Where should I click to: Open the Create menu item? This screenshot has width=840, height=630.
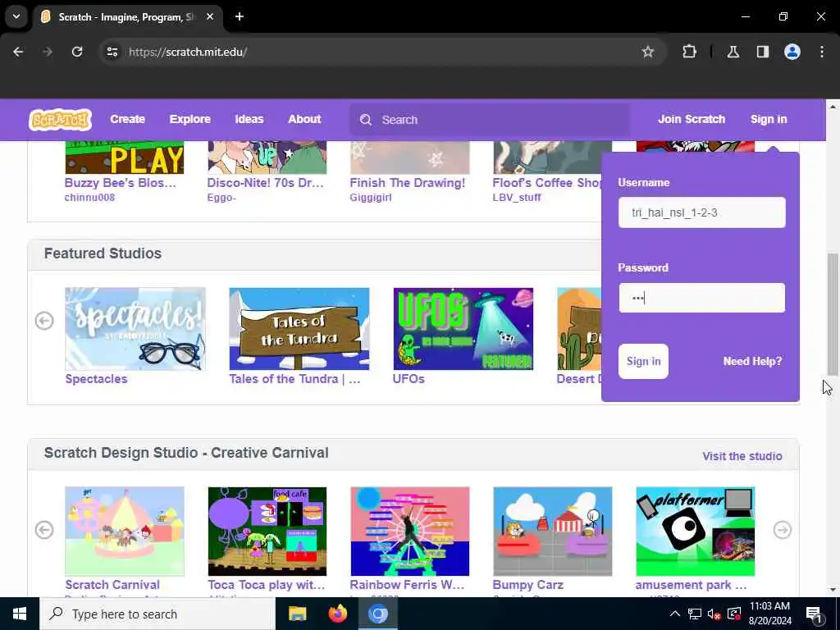(127, 120)
